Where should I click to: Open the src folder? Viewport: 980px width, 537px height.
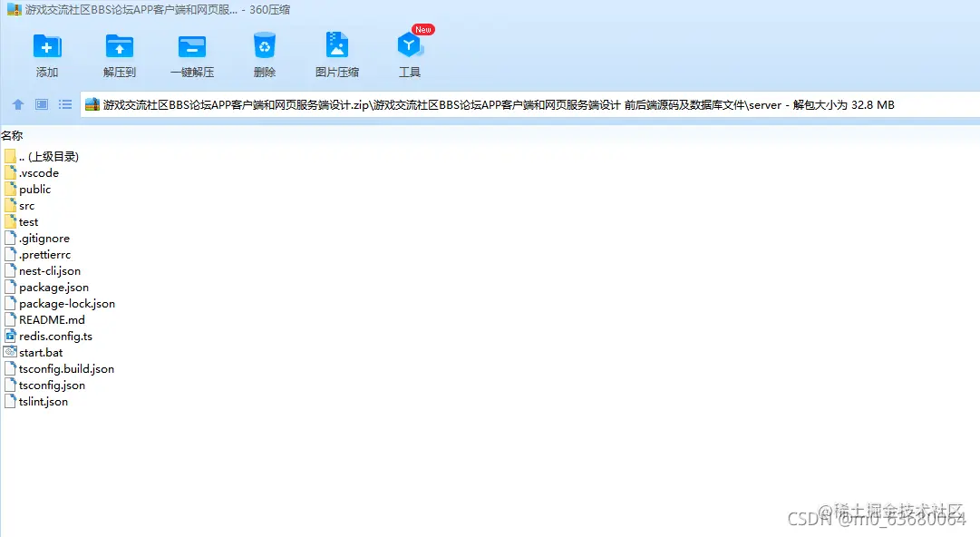click(26, 205)
